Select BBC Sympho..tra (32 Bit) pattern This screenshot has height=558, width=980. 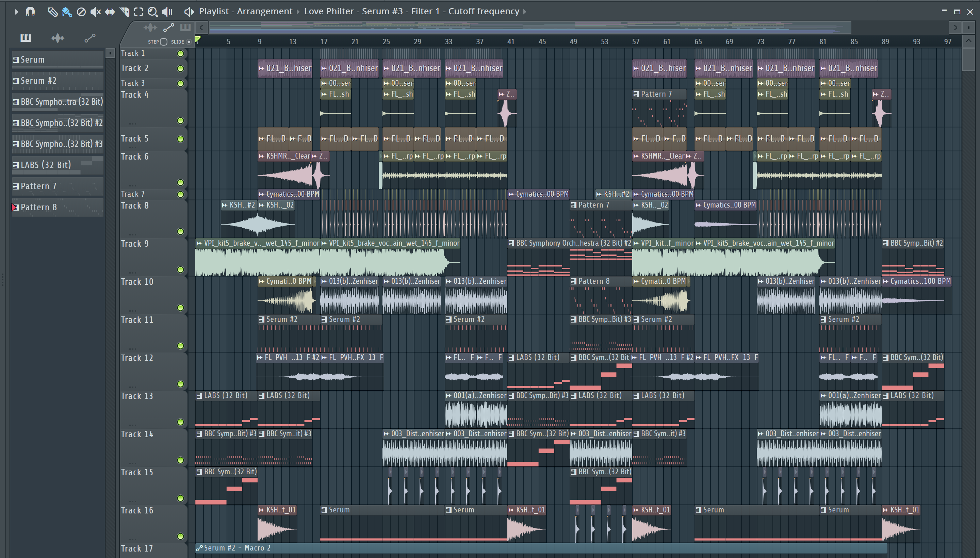coord(58,101)
